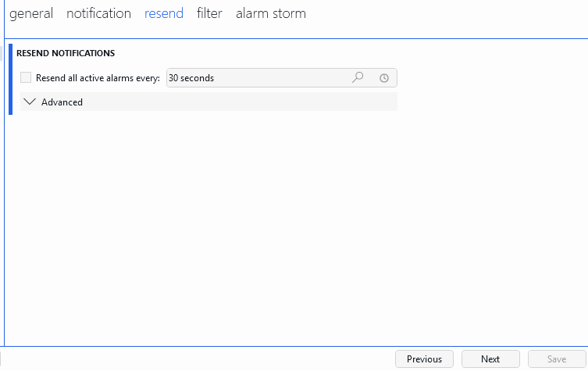Click the blue section marker bar
The width and height of the screenshot is (588, 371).
(x=10, y=79)
